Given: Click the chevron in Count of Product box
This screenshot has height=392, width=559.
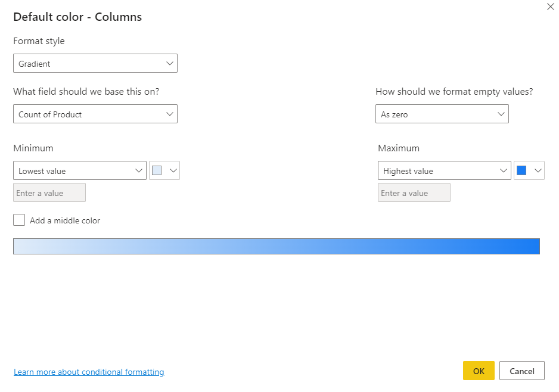Looking at the screenshot, I should pos(170,114).
